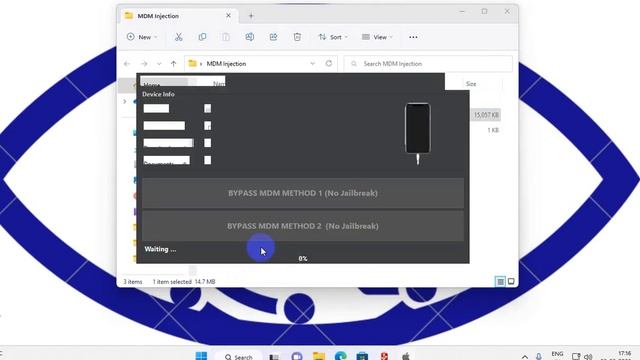Click BYPASS MDM METHOD 1 (No Jailbreak)

[303, 193]
